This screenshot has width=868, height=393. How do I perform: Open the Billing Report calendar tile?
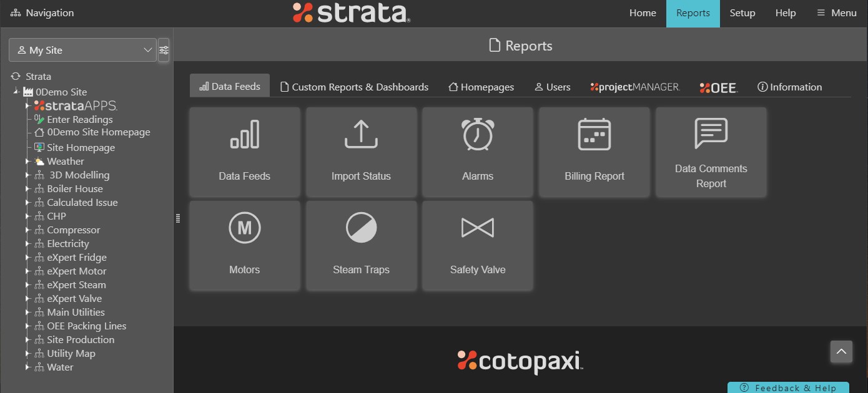tap(594, 152)
